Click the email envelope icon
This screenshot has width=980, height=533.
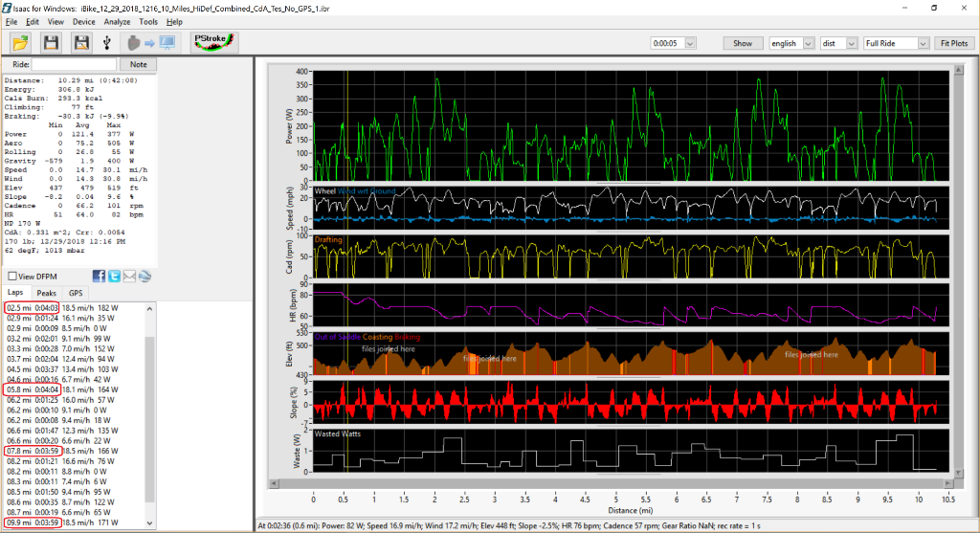pos(128,277)
